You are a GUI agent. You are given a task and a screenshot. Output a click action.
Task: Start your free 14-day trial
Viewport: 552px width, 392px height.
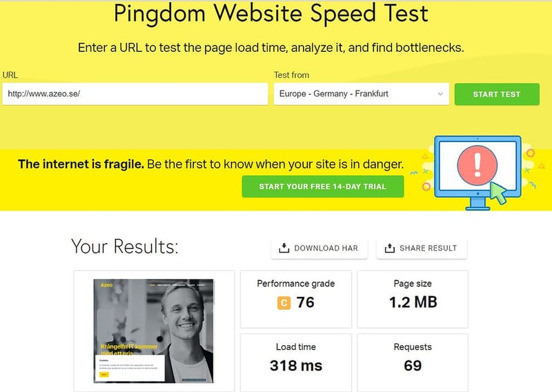point(323,186)
